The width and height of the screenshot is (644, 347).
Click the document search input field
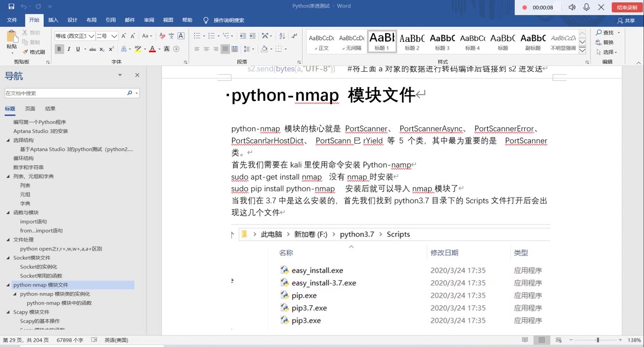click(x=67, y=92)
